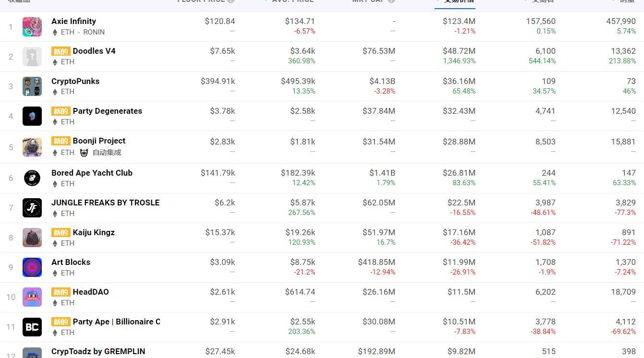
Task: Click the Kaiju Kingz collection icon
Action: (32, 238)
